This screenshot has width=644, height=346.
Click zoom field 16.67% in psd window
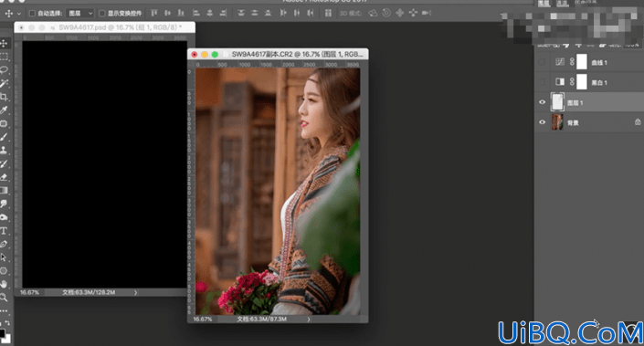(x=29, y=293)
